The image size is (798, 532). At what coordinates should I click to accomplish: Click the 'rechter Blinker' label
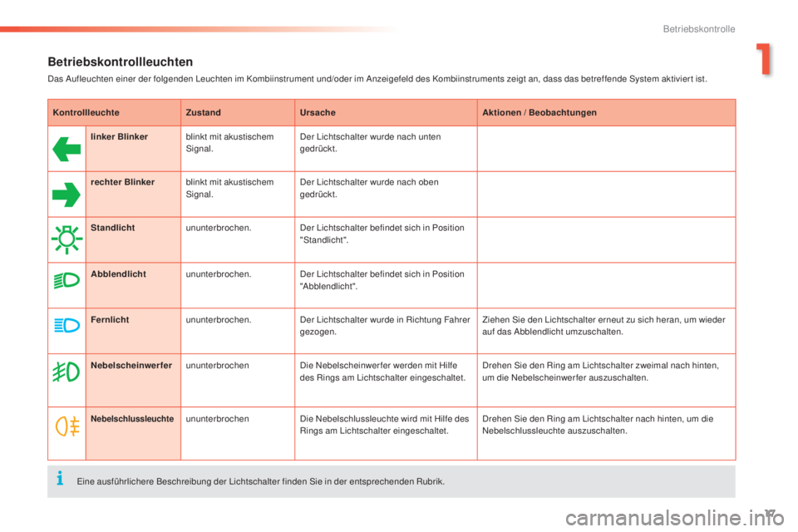(x=123, y=182)
